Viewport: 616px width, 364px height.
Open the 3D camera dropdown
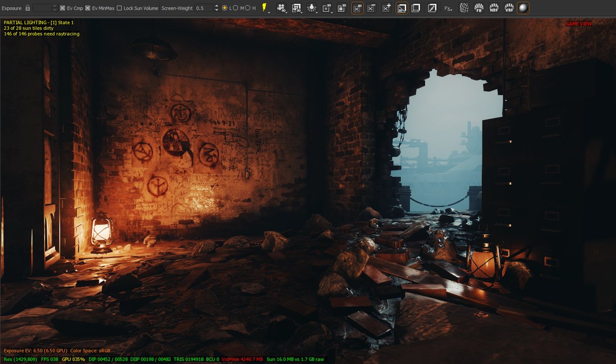click(x=281, y=8)
